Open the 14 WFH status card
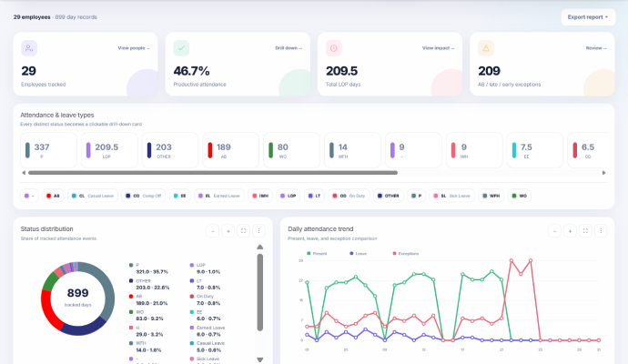 click(352, 150)
